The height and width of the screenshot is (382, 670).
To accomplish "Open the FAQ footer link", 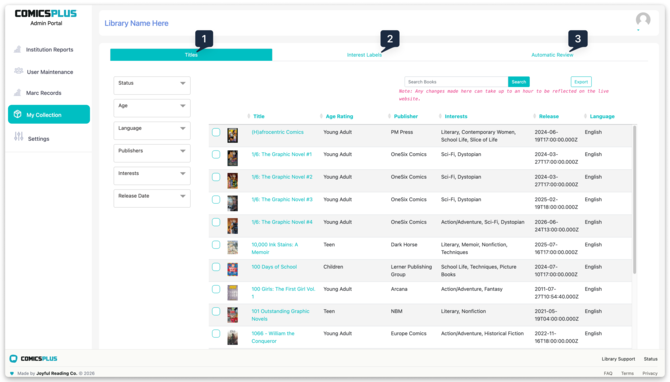I will click(608, 373).
